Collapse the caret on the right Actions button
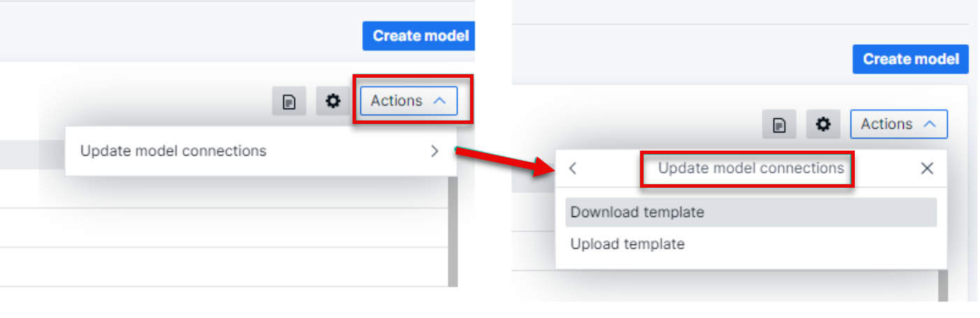 tap(930, 124)
